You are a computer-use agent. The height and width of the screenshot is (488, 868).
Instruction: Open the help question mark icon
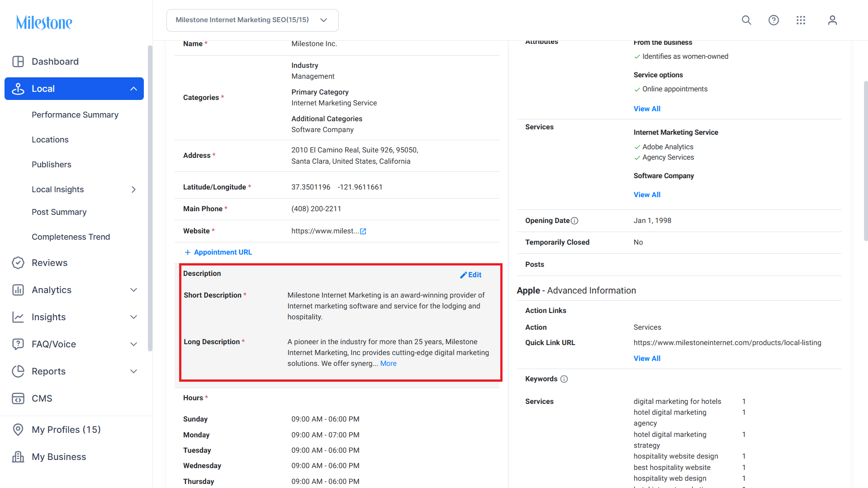(x=773, y=20)
